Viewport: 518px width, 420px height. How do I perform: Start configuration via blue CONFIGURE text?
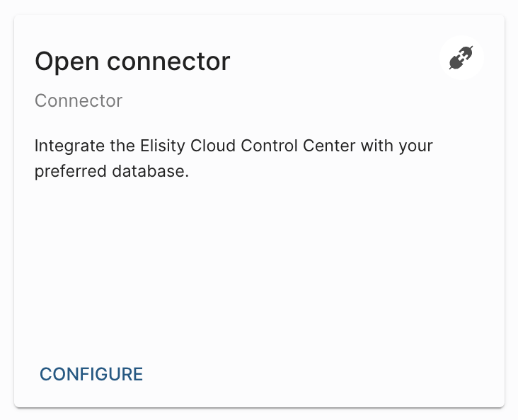(x=91, y=374)
